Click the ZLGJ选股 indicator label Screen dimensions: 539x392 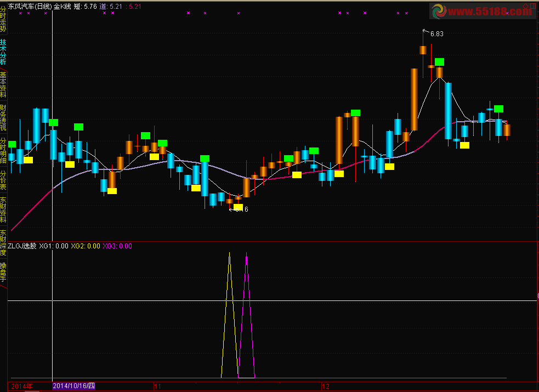point(22,246)
